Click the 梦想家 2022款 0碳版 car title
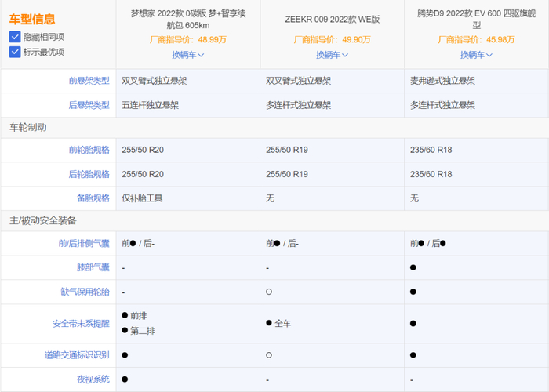The height and width of the screenshot is (392, 549). (x=188, y=20)
